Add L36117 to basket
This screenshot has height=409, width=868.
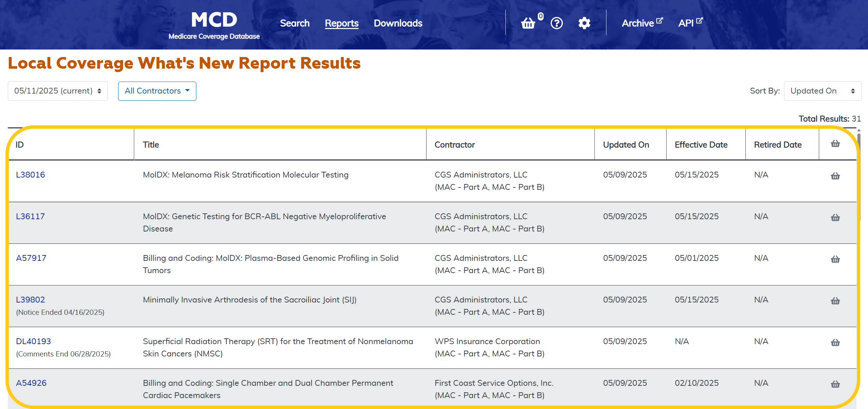tap(835, 217)
